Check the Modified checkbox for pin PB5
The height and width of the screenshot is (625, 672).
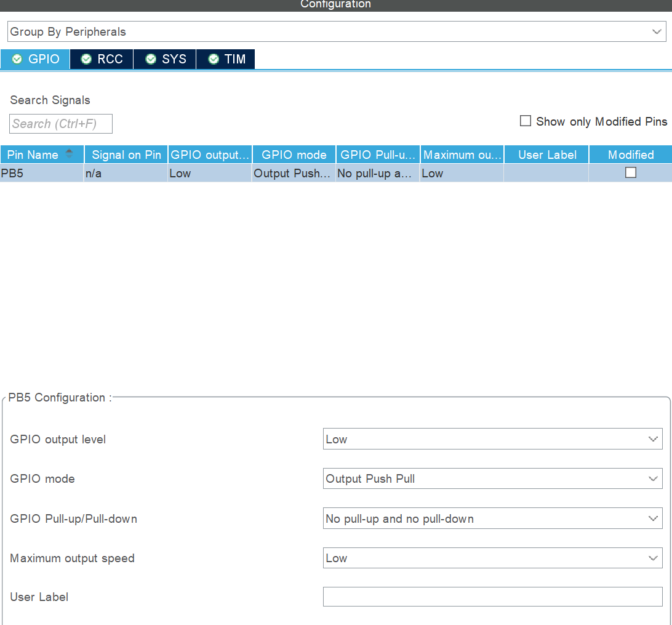point(630,172)
